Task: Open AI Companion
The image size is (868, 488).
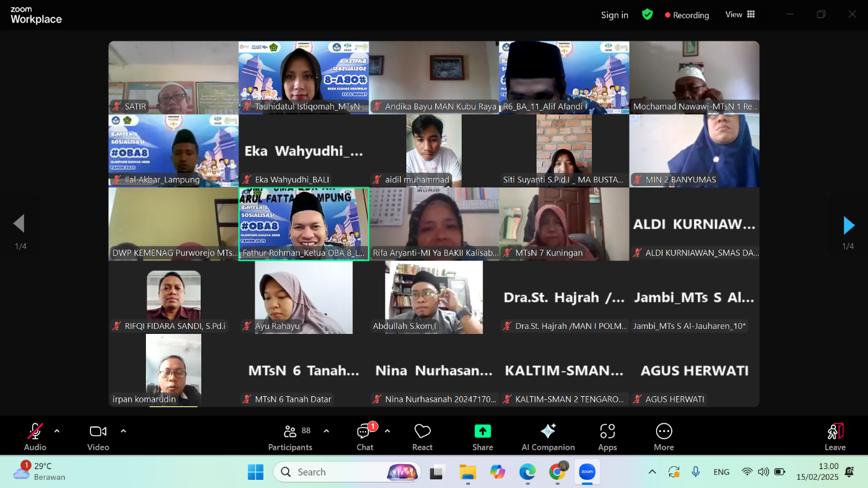Action: 548,436
